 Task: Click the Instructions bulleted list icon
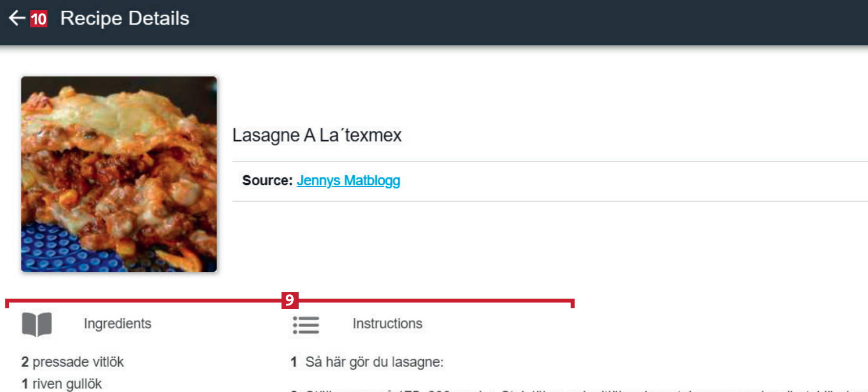306,325
